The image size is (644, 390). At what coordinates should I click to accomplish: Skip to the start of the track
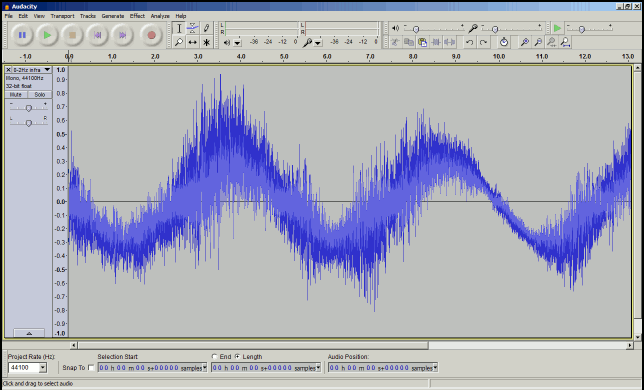tap(97, 35)
